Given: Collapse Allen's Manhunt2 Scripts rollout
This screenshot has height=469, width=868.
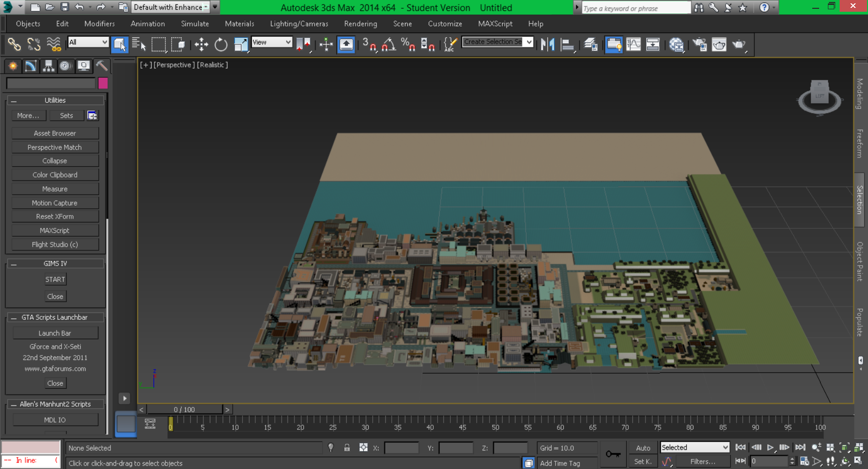Looking at the screenshot, I should pyautogui.click(x=55, y=404).
